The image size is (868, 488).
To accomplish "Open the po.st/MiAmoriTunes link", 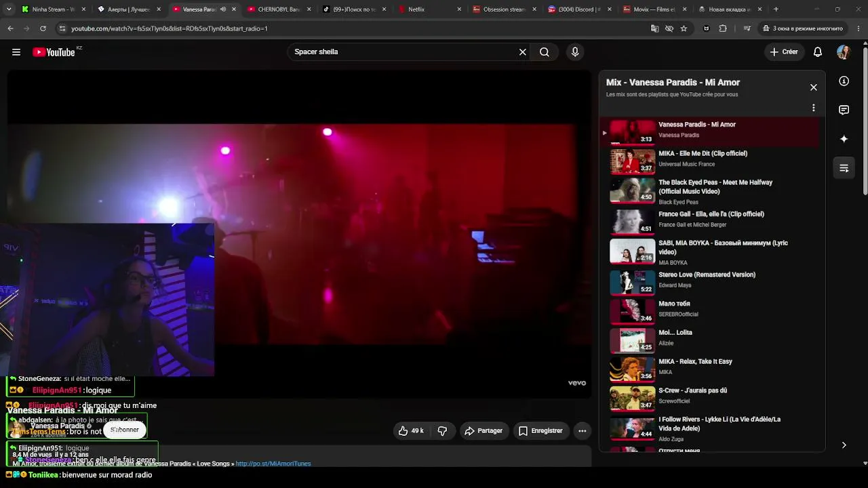I will [273, 464].
